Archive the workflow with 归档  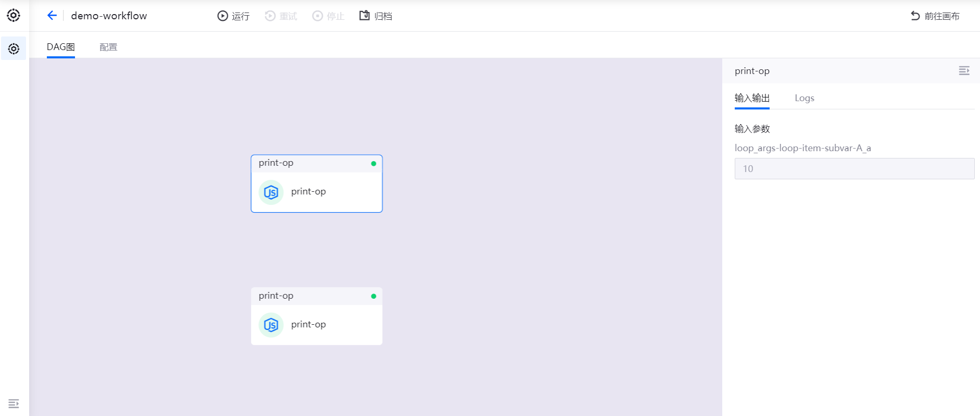(375, 16)
